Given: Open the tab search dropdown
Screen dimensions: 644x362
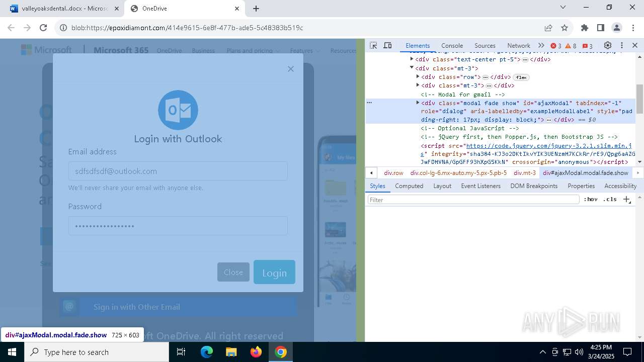Looking at the screenshot, I should click(x=563, y=7).
